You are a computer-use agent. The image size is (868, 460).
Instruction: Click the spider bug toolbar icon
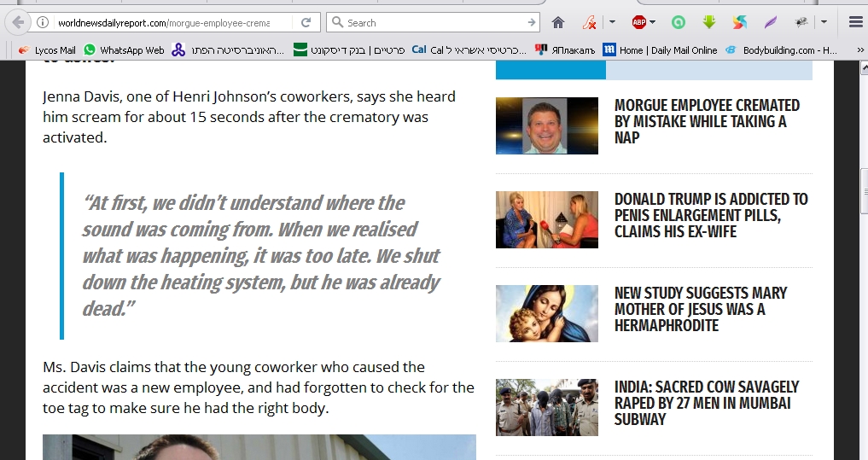tap(801, 23)
